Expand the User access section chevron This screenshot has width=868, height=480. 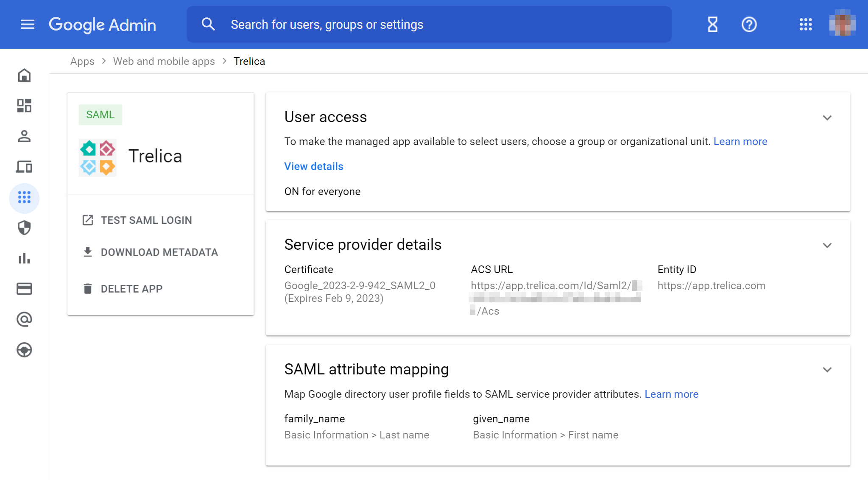tap(827, 118)
